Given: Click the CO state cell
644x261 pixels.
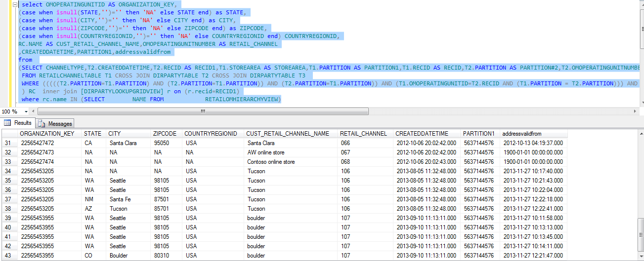Looking at the screenshot, I should (x=94, y=256).
